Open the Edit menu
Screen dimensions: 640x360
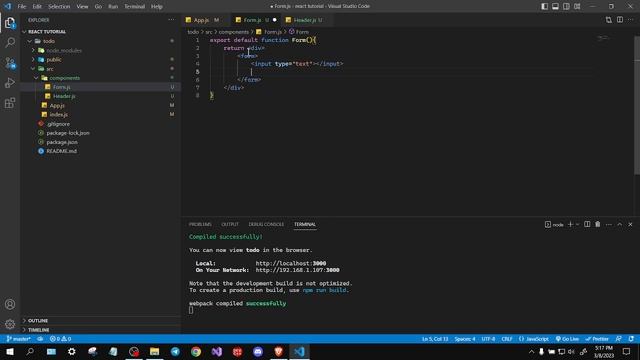coord(37,7)
